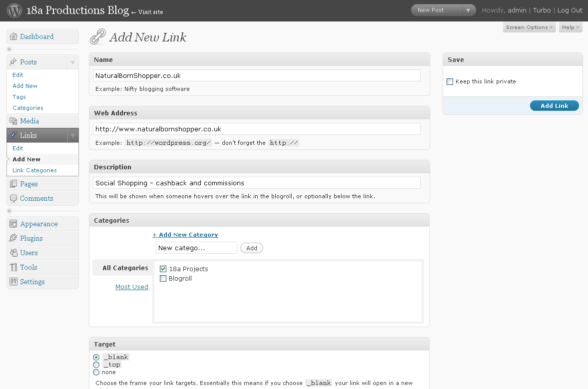Click the Pages icon in sidebar
588x389 pixels.
pyautogui.click(x=13, y=184)
